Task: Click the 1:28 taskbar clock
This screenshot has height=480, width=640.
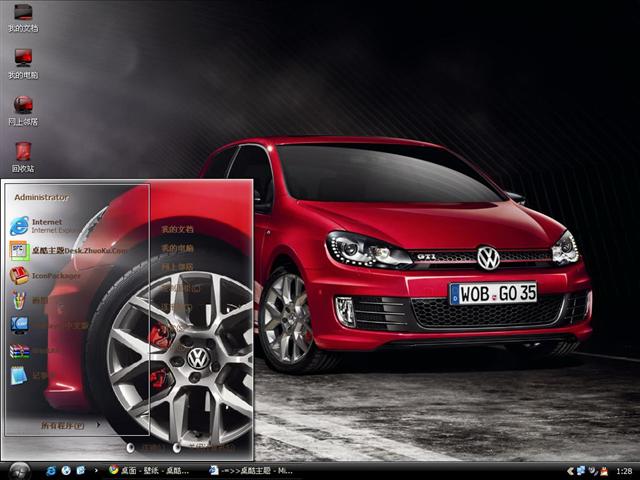Action: (x=624, y=471)
